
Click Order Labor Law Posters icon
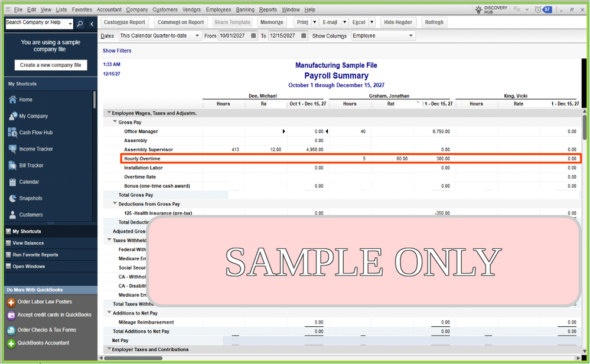click(x=11, y=302)
